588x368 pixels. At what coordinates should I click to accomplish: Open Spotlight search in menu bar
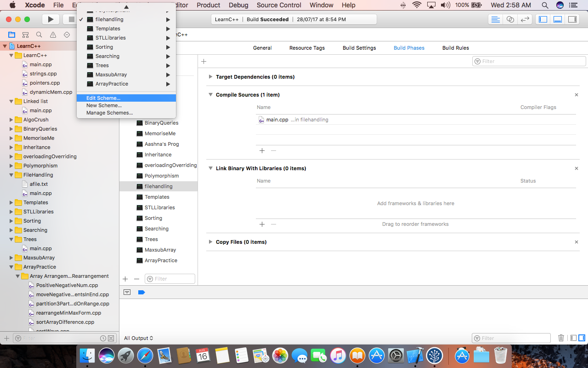(x=545, y=5)
